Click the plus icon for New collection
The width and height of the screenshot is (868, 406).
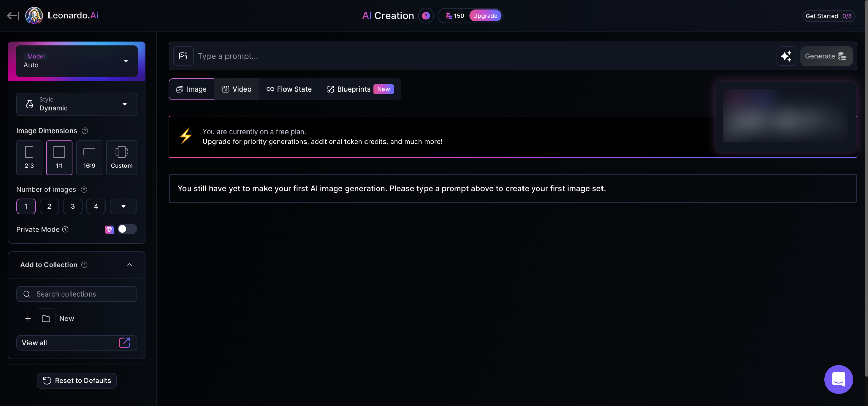pyautogui.click(x=28, y=319)
